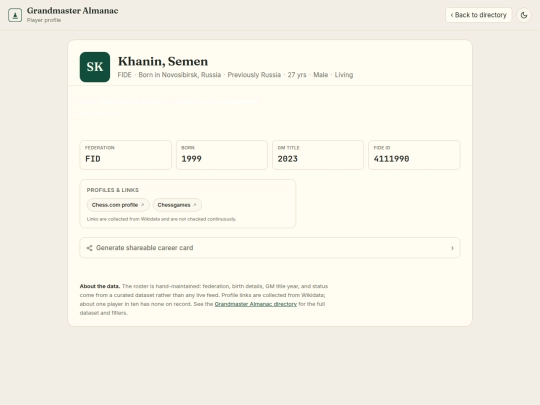Click the SK avatar badge
The width and height of the screenshot is (540, 405).
click(x=95, y=67)
